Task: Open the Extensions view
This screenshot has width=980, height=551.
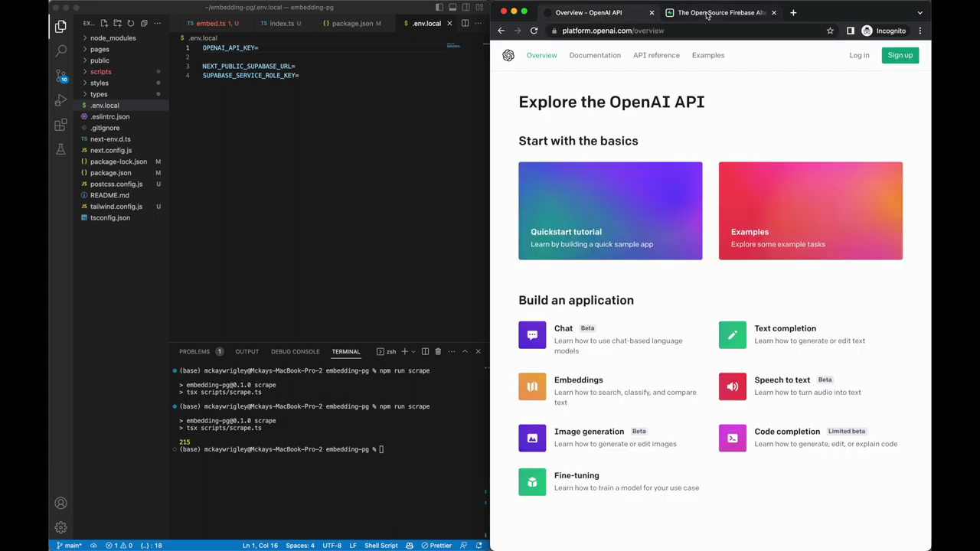Action: pos(60,125)
